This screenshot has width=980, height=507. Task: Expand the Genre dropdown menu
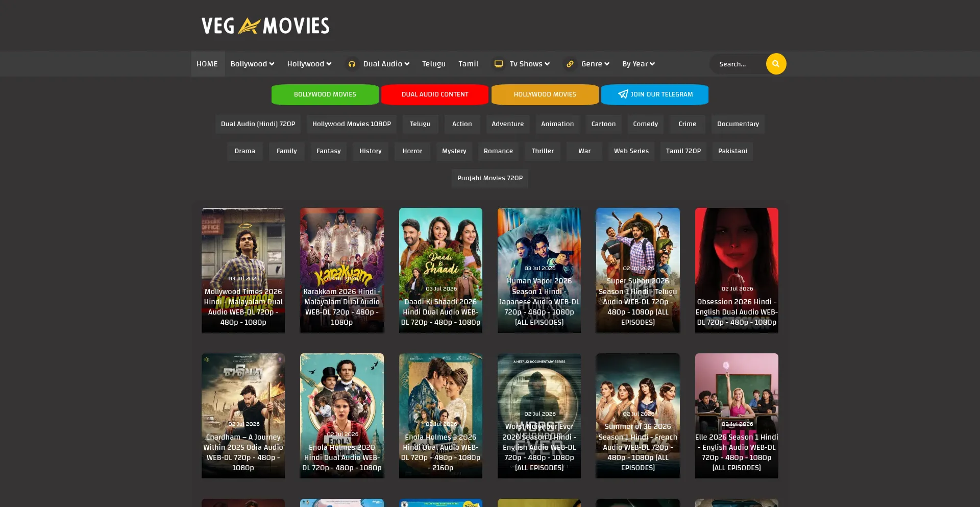(x=595, y=64)
